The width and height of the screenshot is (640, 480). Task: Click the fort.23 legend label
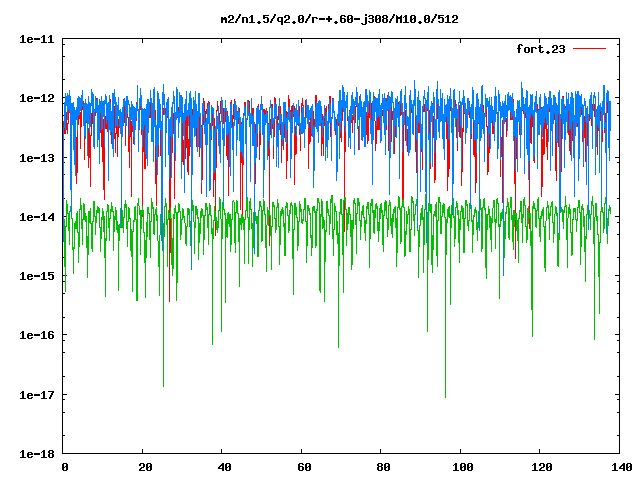pos(541,49)
